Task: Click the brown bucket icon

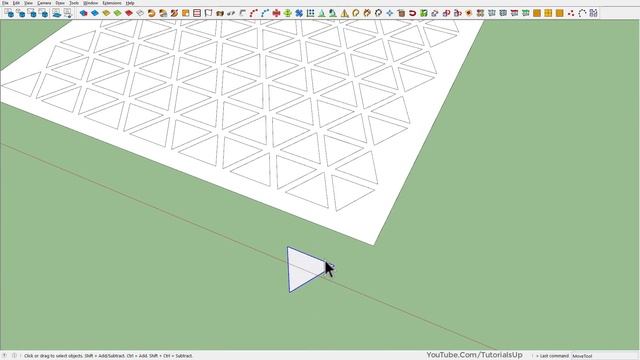Action: coord(401,13)
